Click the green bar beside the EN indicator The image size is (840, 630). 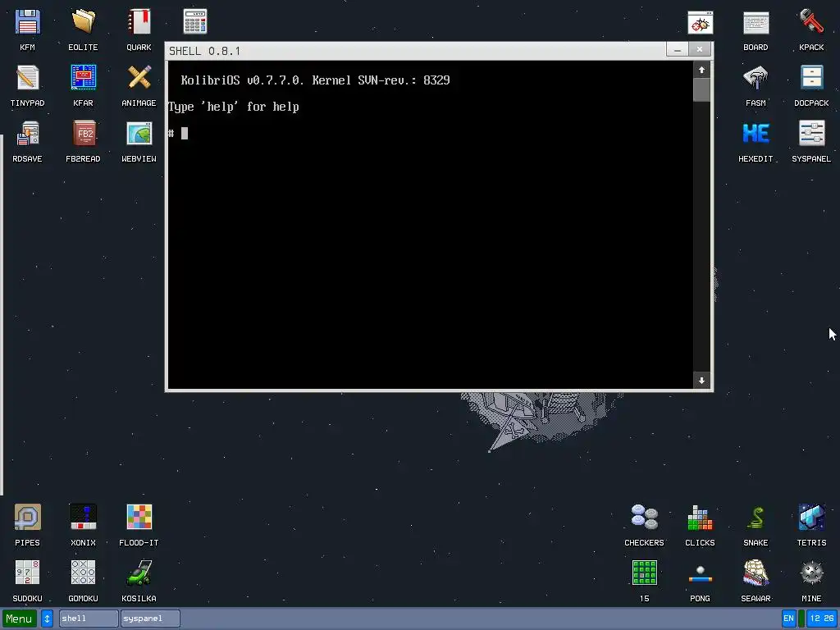tap(801, 619)
